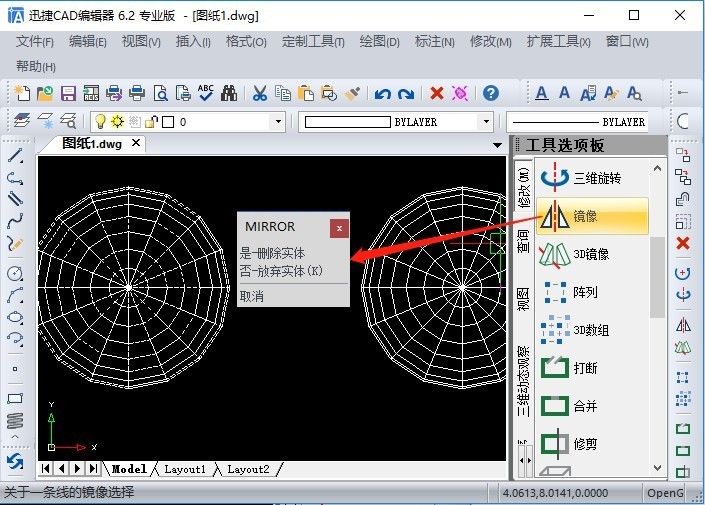
Task: Open the Find binoculars tool
Action: point(229,94)
